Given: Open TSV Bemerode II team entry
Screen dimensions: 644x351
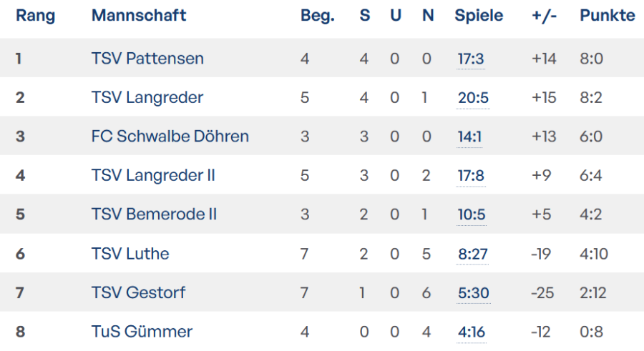Looking at the screenshot, I should (154, 214).
